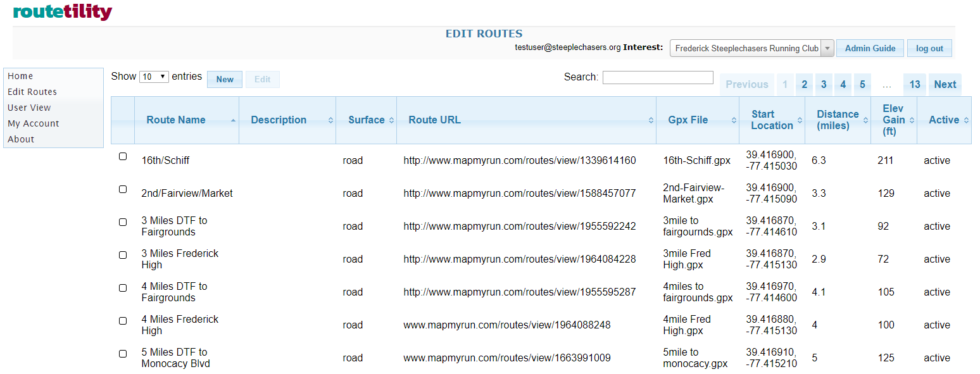
Task: Click the New route button
Action: click(225, 79)
